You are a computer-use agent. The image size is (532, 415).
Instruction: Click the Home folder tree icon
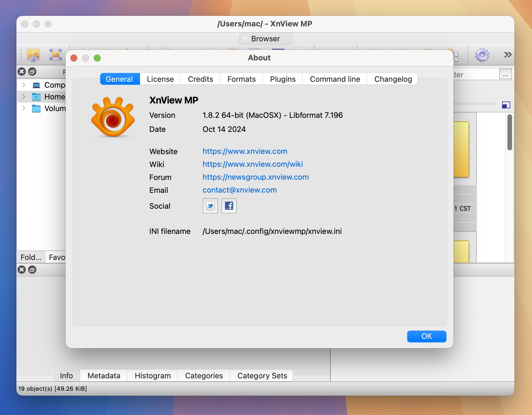click(36, 97)
